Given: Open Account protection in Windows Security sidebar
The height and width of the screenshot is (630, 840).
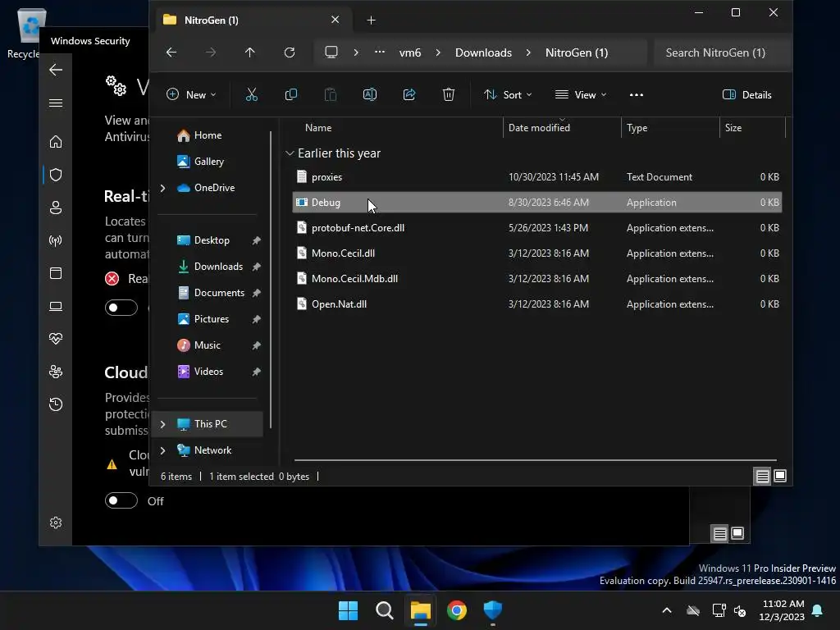Looking at the screenshot, I should coord(56,208).
